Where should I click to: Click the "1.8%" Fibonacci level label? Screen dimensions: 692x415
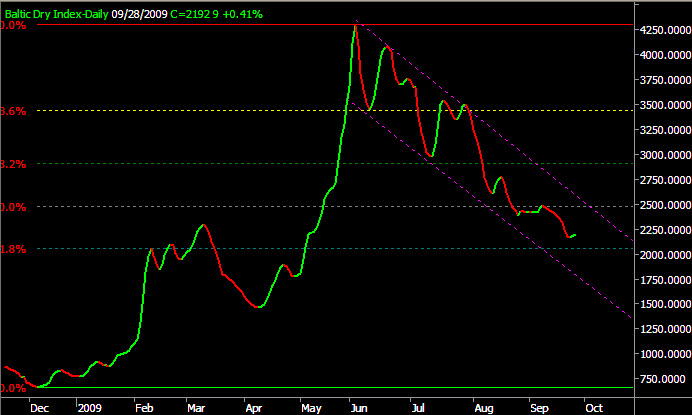(x=13, y=249)
